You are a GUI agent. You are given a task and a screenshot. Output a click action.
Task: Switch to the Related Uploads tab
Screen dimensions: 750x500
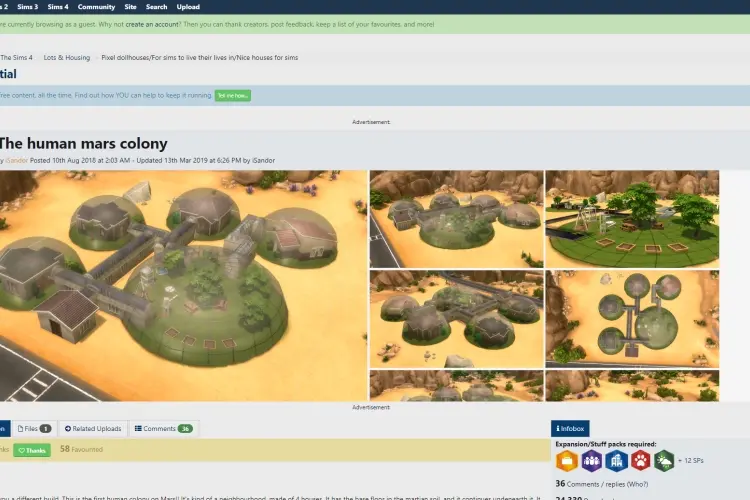click(x=93, y=429)
